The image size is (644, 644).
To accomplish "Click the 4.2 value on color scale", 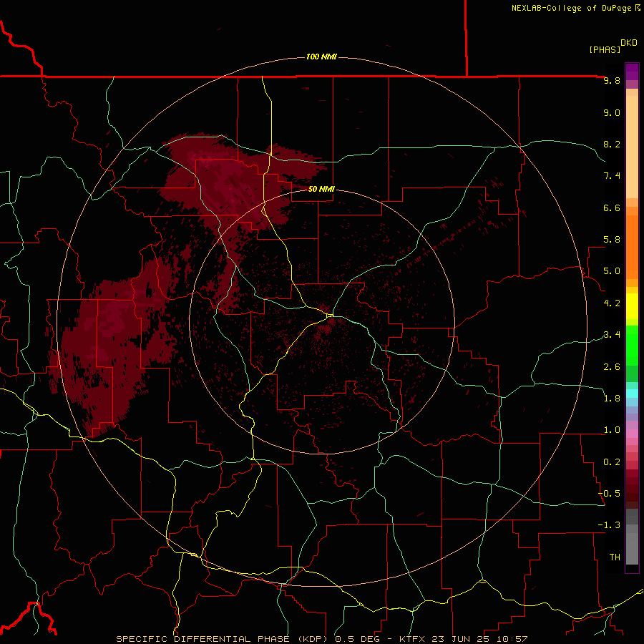I will 612,303.
